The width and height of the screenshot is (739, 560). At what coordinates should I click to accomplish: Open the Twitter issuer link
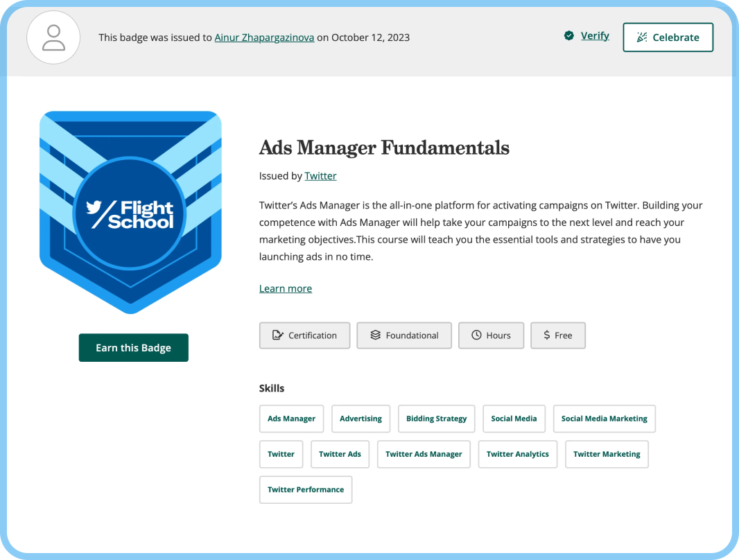click(320, 175)
